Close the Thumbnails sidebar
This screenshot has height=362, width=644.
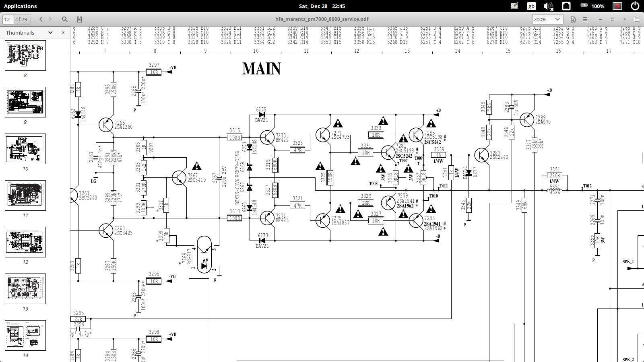click(x=63, y=33)
